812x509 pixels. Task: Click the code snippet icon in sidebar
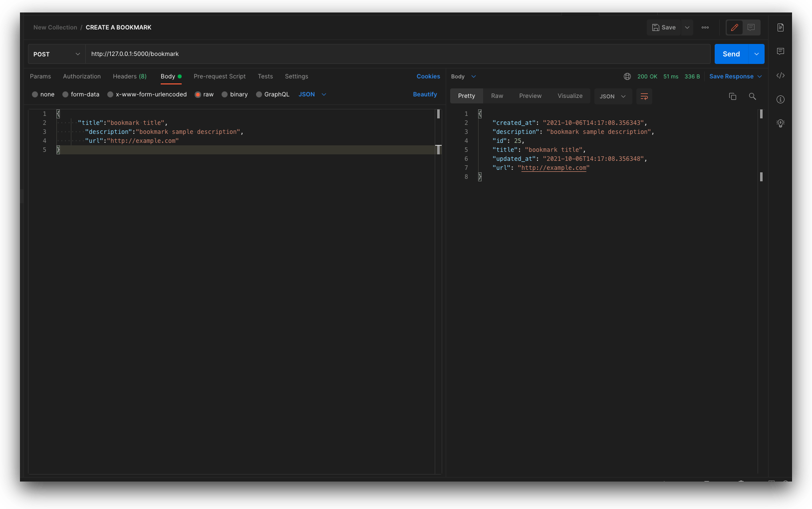coord(780,75)
